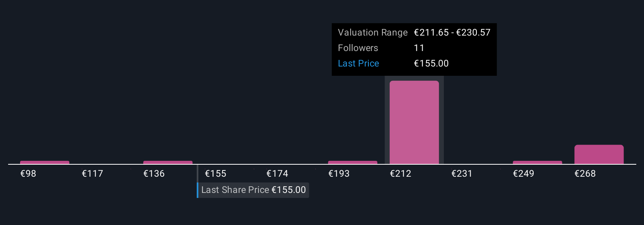Click the €98 axis label
The width and height of the screenshot is (644, 225).
[x=28, y=174]
